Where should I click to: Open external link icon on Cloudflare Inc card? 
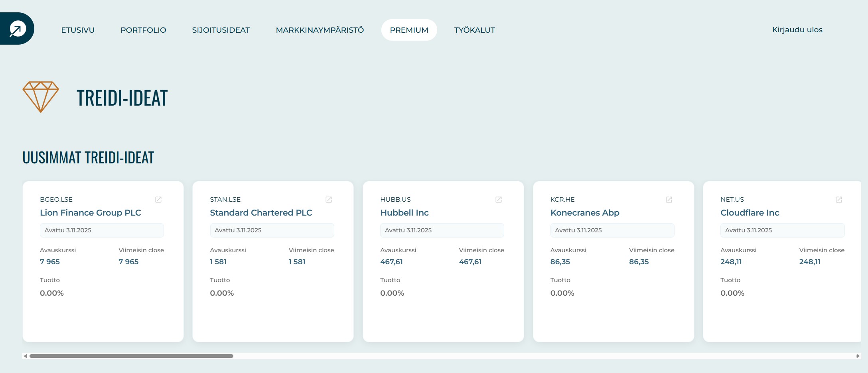839,200
